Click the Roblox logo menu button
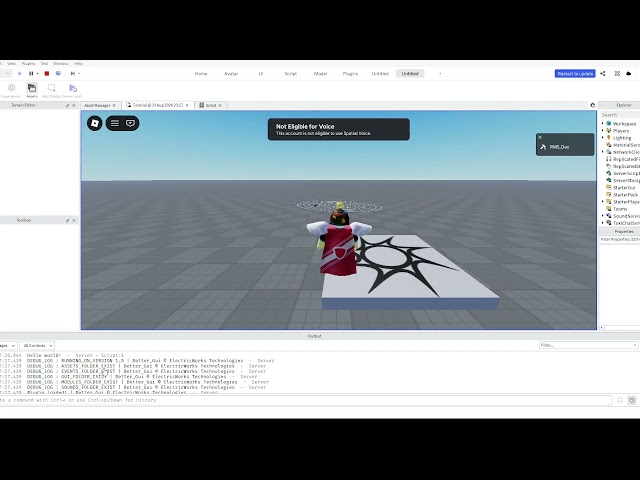Viewport: 640px width, 480px height. (95, 123)
